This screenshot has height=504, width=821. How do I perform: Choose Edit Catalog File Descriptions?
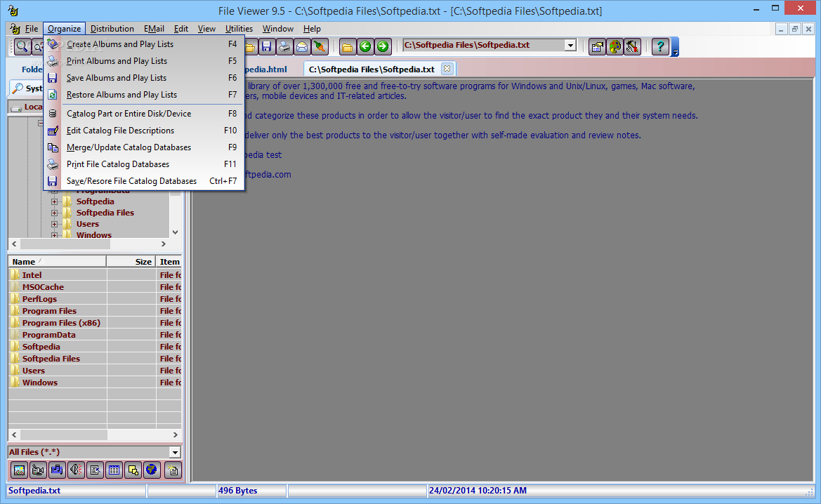[x=143, y=131]
